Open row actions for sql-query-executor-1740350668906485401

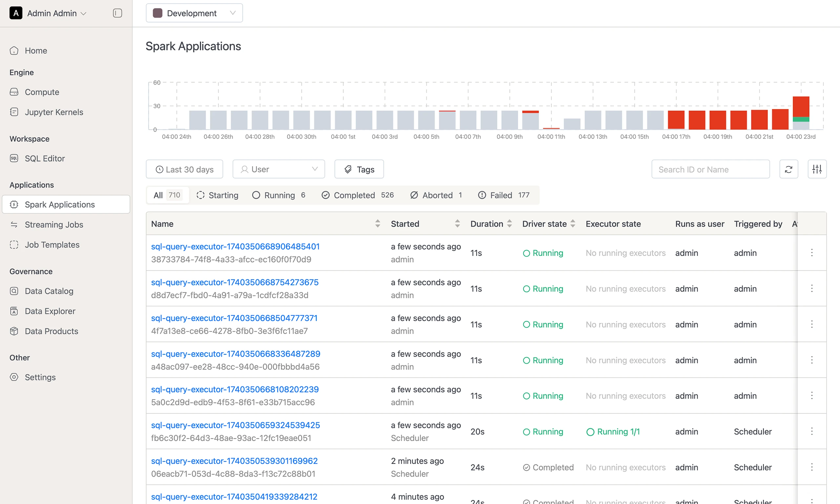(812, 253)
